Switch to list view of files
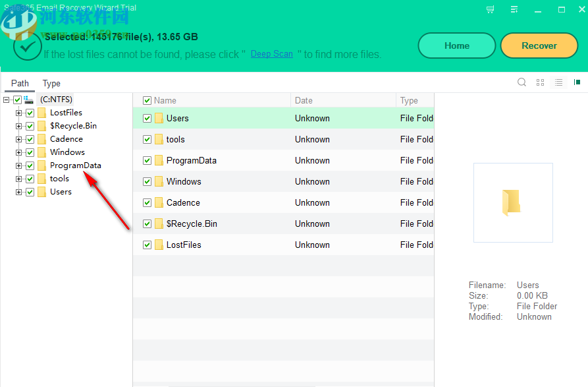 pyautogui.click(x=558, y=82)
